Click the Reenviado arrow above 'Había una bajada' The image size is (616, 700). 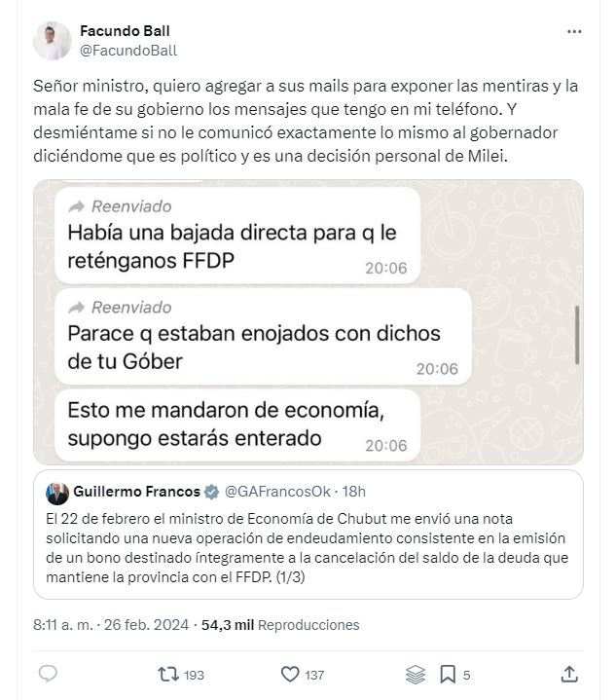(76, 206)
